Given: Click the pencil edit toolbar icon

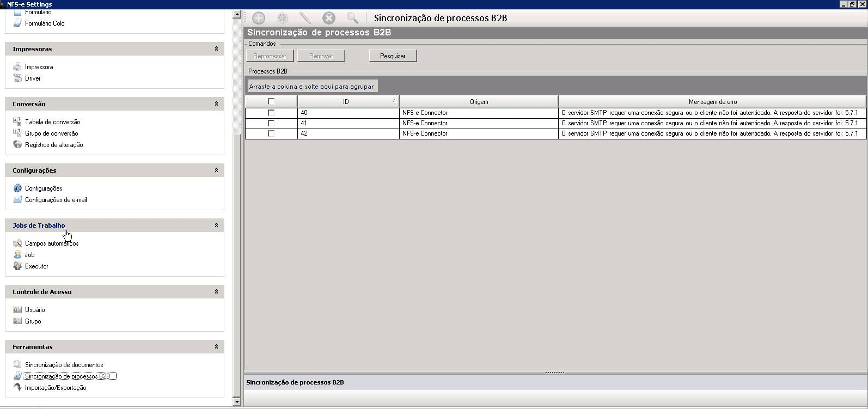Looking at the screenshot, I should 305,18.
